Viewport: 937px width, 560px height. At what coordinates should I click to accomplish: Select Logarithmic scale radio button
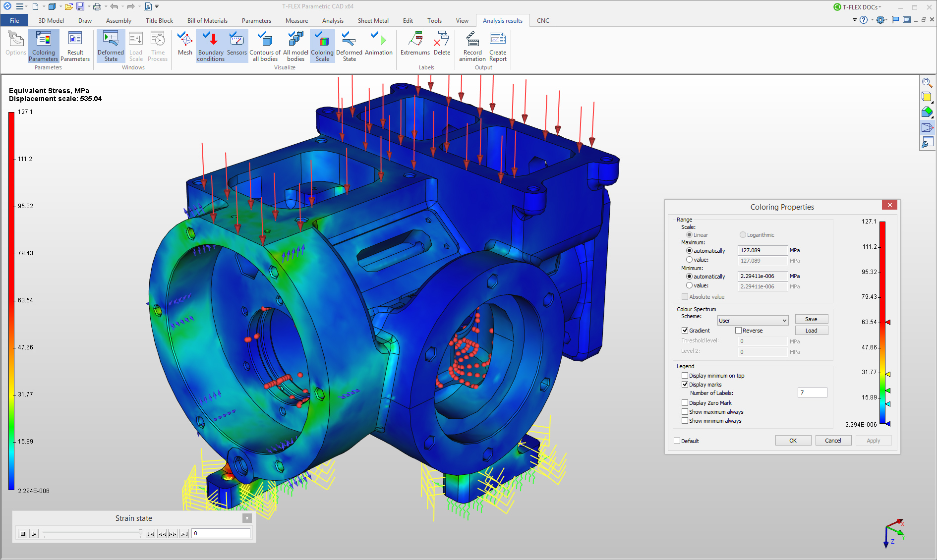pos(743,235)
